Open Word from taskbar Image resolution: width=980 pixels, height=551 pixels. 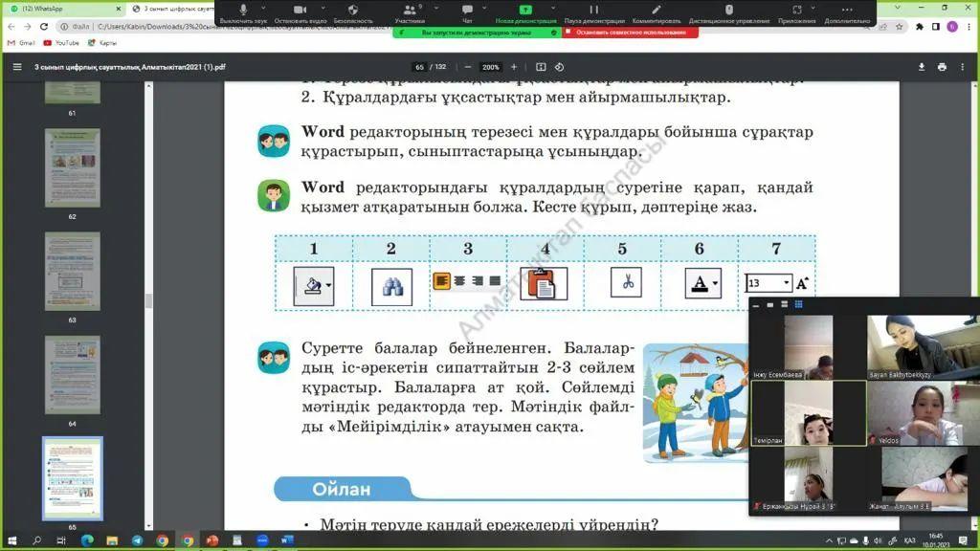coord(287,540)
